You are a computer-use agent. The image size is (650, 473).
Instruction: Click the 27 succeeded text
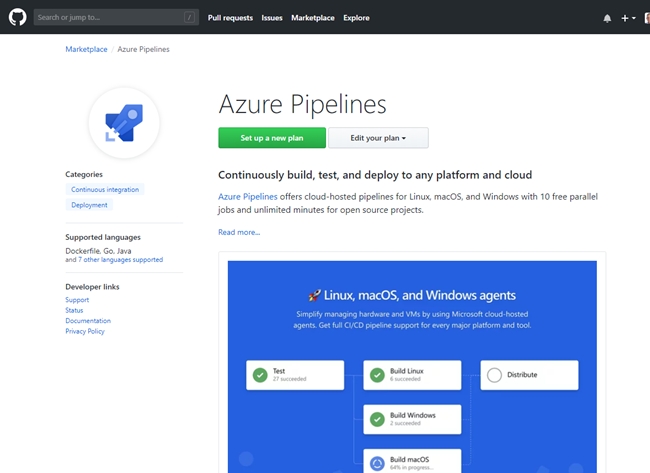[x=289, y=379]
